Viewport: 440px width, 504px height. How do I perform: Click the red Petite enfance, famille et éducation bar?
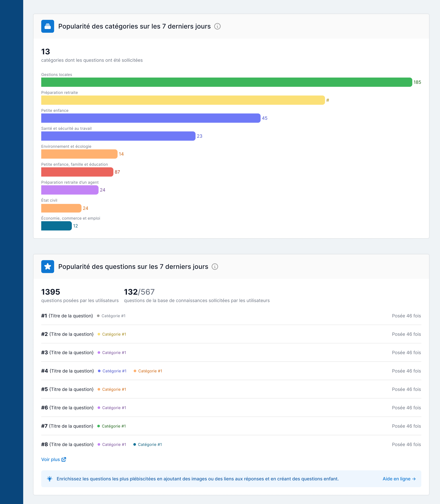[77, 172]
